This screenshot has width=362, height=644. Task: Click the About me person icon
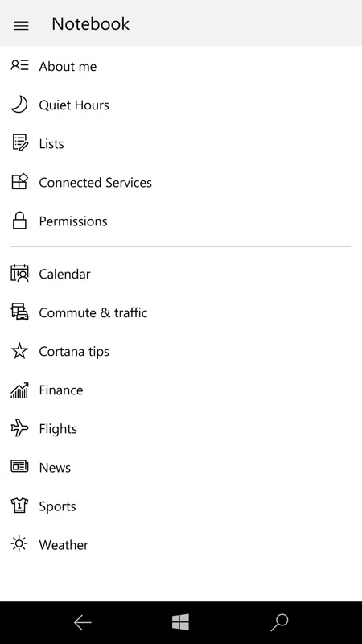pyautogui.click(x=19, y=65)
